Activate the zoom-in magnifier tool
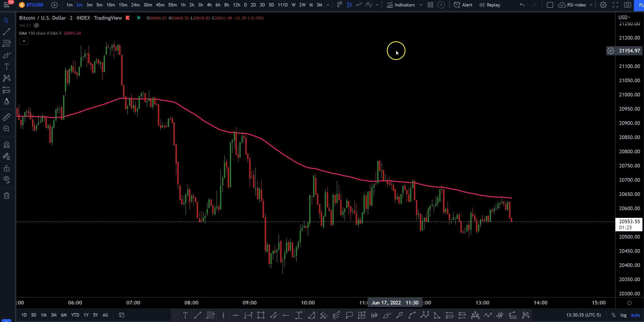 (6, 129)
